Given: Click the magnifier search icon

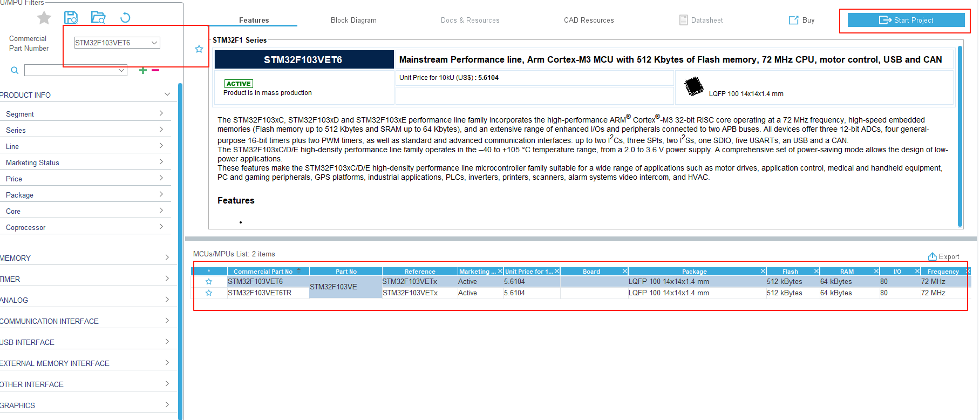Looking at the screenshot, I should pos(15,70).
